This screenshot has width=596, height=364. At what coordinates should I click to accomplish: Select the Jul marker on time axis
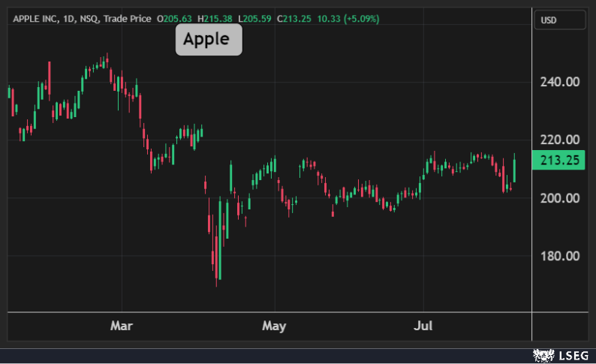[422, 326]
